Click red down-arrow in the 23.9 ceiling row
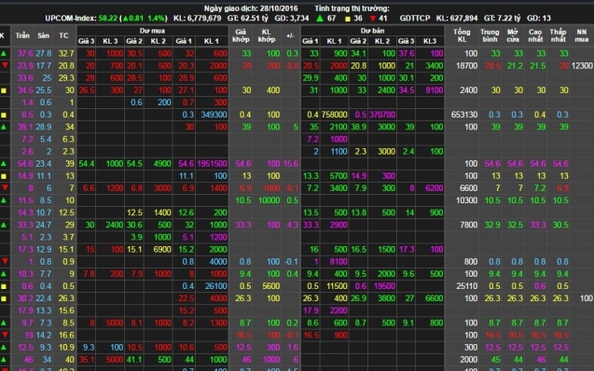Image resolution: width=594 pixels, height=371 pixels. [x=5, y=66]
